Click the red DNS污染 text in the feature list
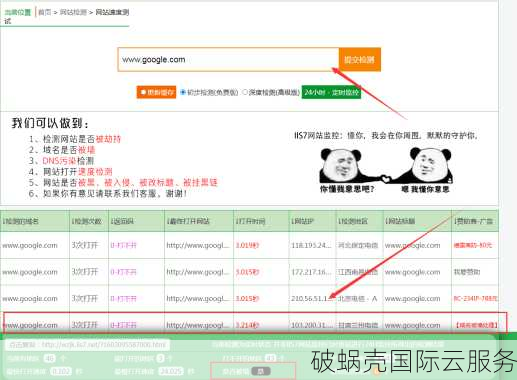 click(x=59, y=161)
